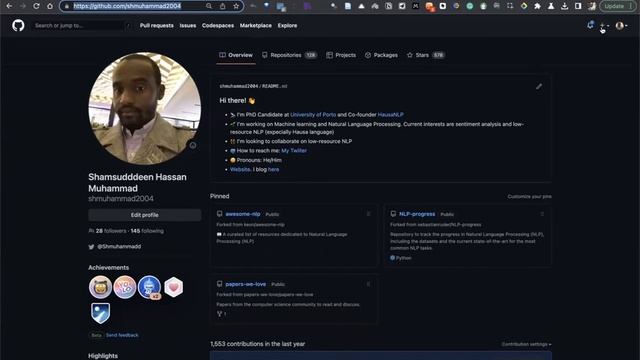Viewport: 640px width, 360px height.
Task: Click the GitHub Octocat logo
Action: click(18, 26)
